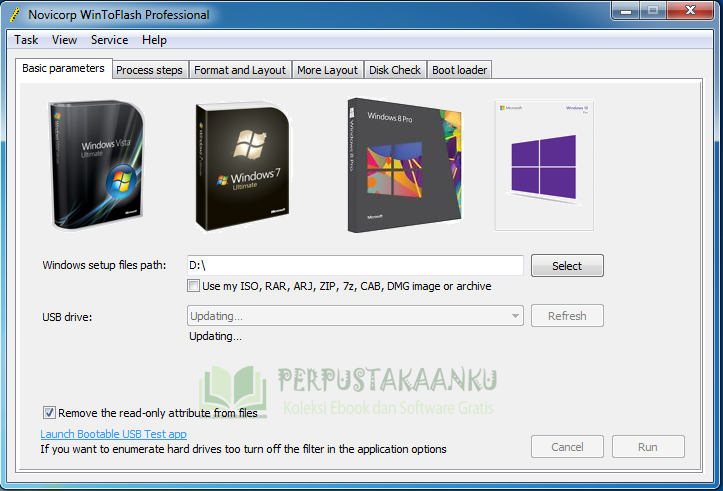
Task: Click the hard drives filter hint text
Action: [x=243, y=449]
